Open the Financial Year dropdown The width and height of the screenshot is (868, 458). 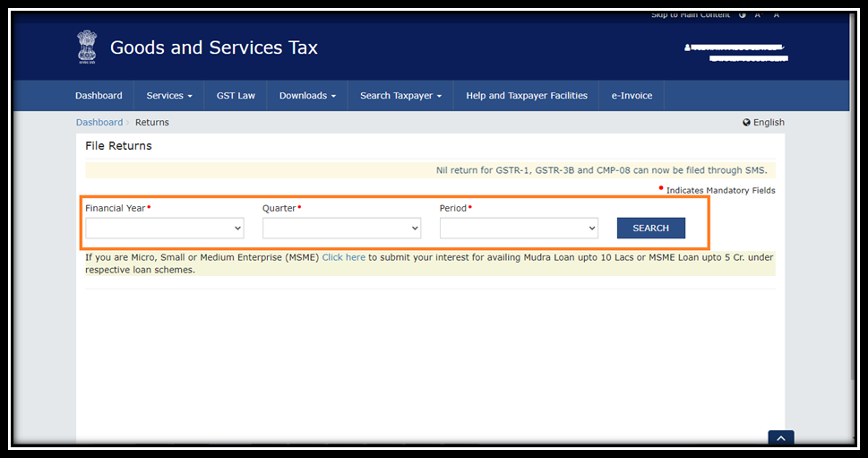tap(165, 229)
